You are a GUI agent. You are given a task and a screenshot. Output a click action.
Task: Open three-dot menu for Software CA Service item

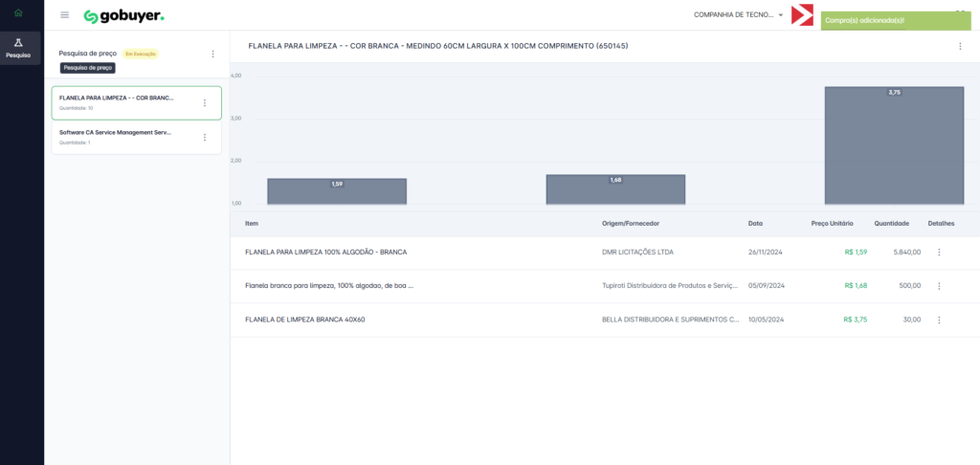pyautogui.click(x=204, y=137)
